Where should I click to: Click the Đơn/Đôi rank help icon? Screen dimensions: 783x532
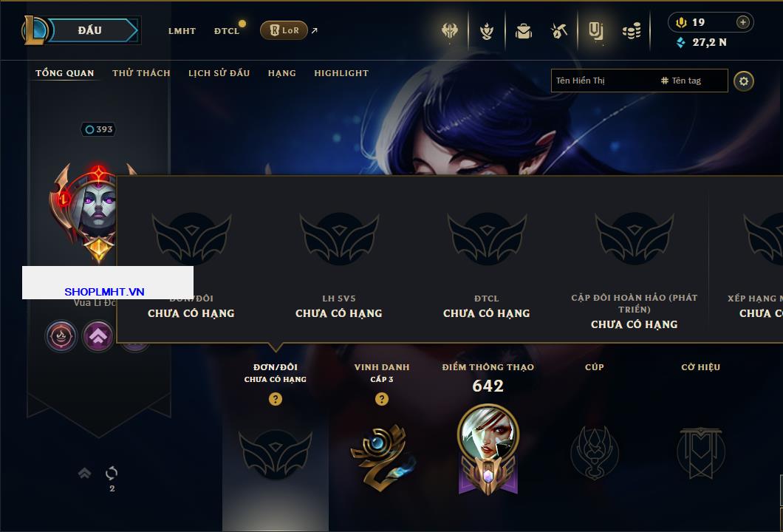[x=275, y=398]
